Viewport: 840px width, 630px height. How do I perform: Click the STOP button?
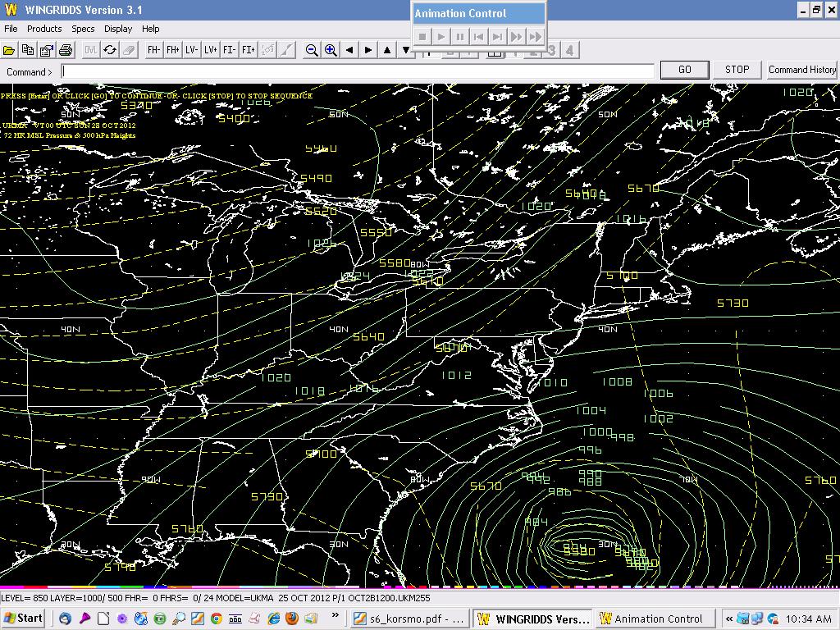tap(737, 70)
